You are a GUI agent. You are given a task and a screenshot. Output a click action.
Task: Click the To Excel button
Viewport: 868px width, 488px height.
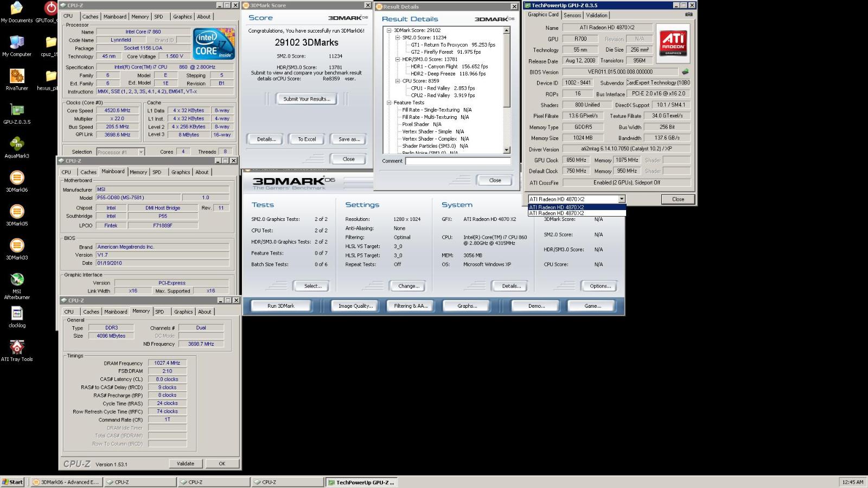307,139
